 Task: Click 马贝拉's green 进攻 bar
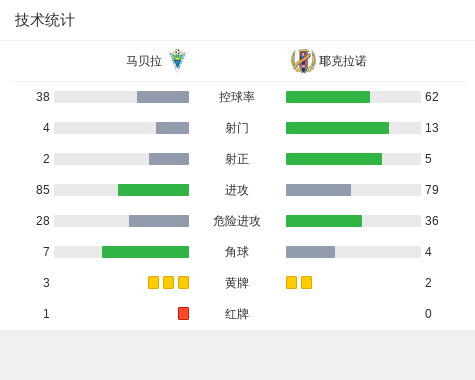153,190
